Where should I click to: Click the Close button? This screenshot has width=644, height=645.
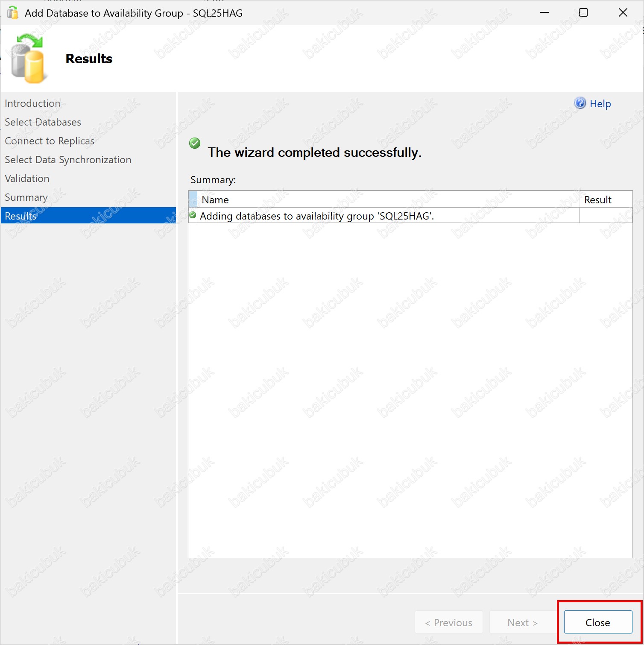click(x=597, y=622)
